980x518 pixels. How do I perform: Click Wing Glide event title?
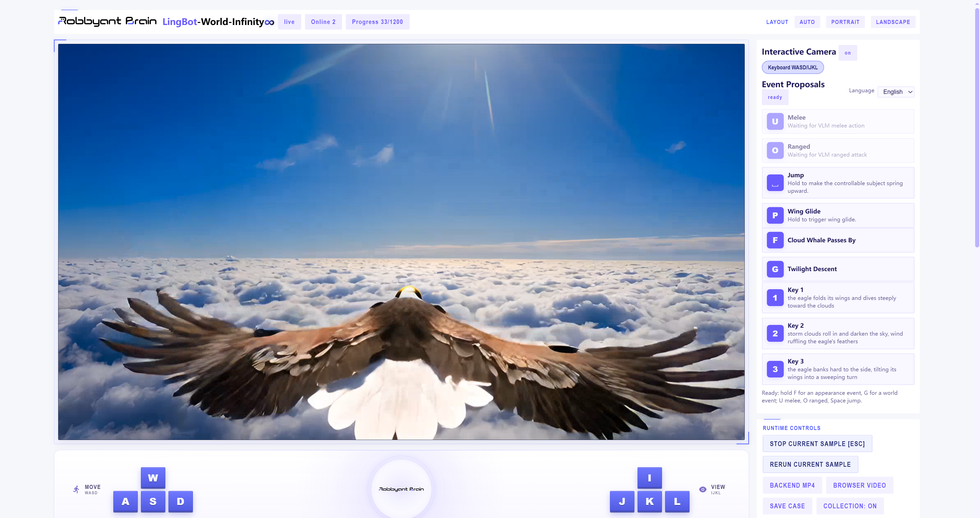click(804, 211)
